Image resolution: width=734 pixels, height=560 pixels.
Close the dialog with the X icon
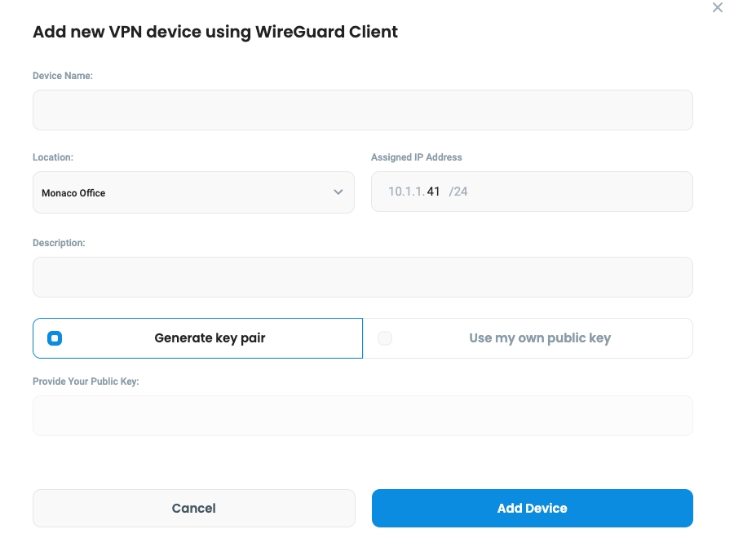click(717, 8)
